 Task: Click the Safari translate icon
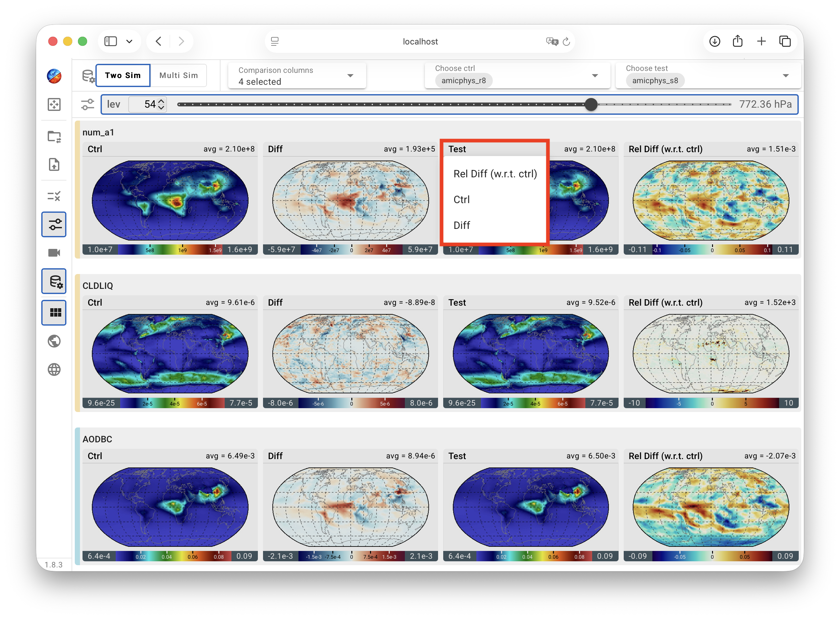pyautogui.click(x=552, y=41)
